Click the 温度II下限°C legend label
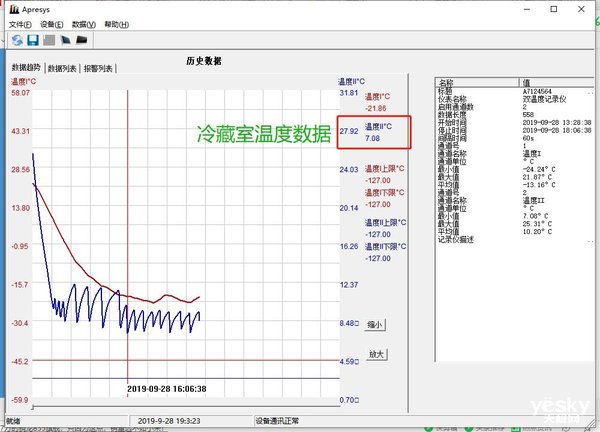This screenshot has height=432, width=600. tap(386, 246)
